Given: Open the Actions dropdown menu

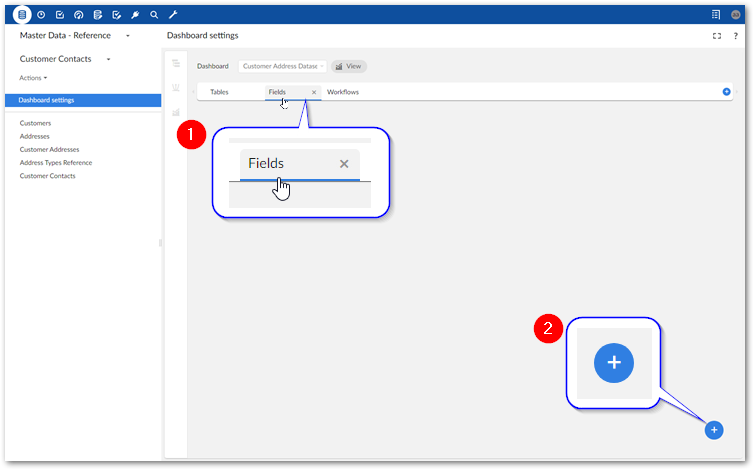Looking at the screenshot, I should coord(33,78).
